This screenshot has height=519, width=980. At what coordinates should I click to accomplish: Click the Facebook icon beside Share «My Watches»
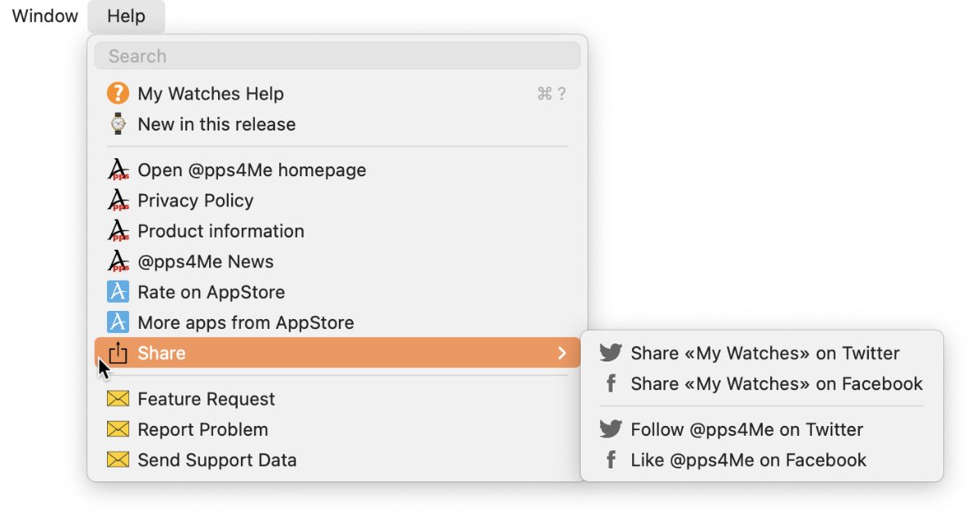611,384
